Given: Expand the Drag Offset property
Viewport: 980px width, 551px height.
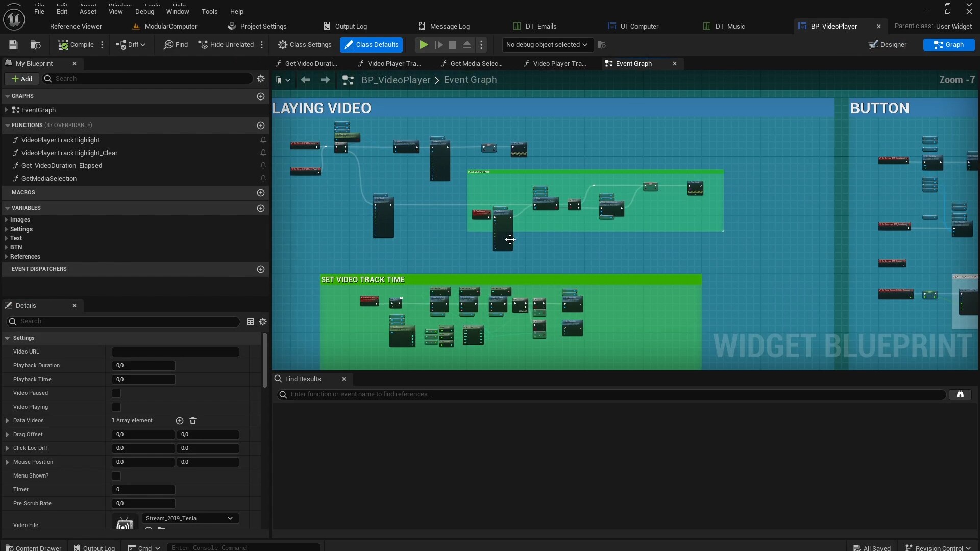Looking at the screenshot, I should 7,435.
